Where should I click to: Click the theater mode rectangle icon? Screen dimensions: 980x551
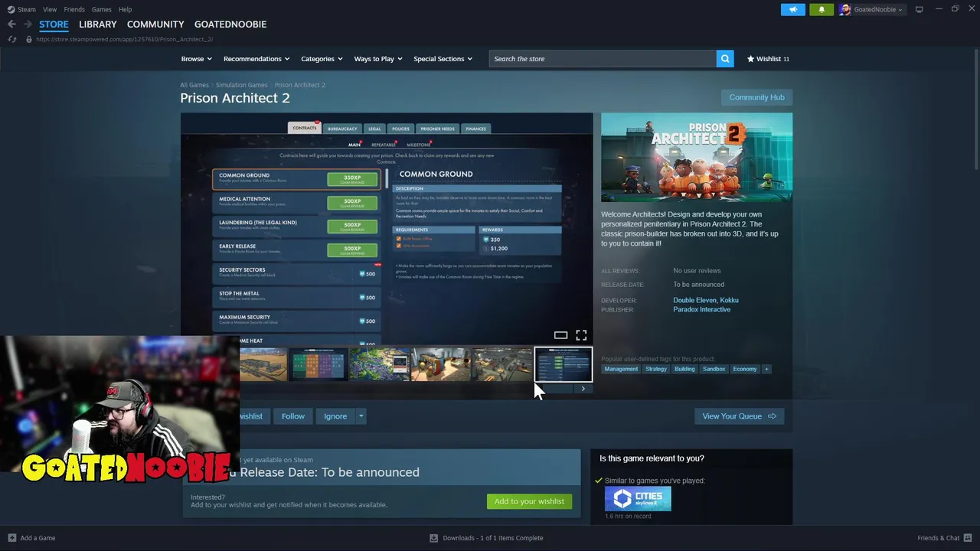coord(560,335)
